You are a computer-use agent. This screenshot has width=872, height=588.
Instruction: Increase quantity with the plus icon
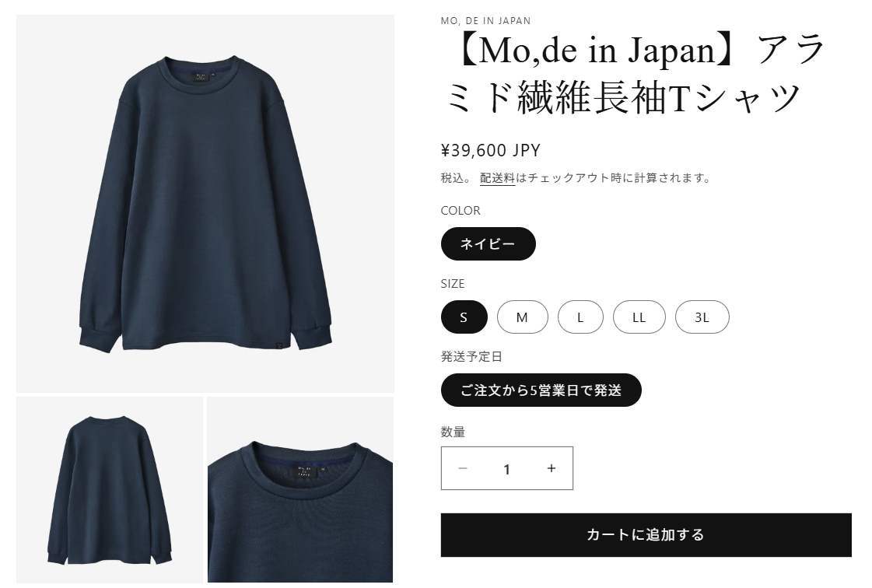tap(551, 468)
